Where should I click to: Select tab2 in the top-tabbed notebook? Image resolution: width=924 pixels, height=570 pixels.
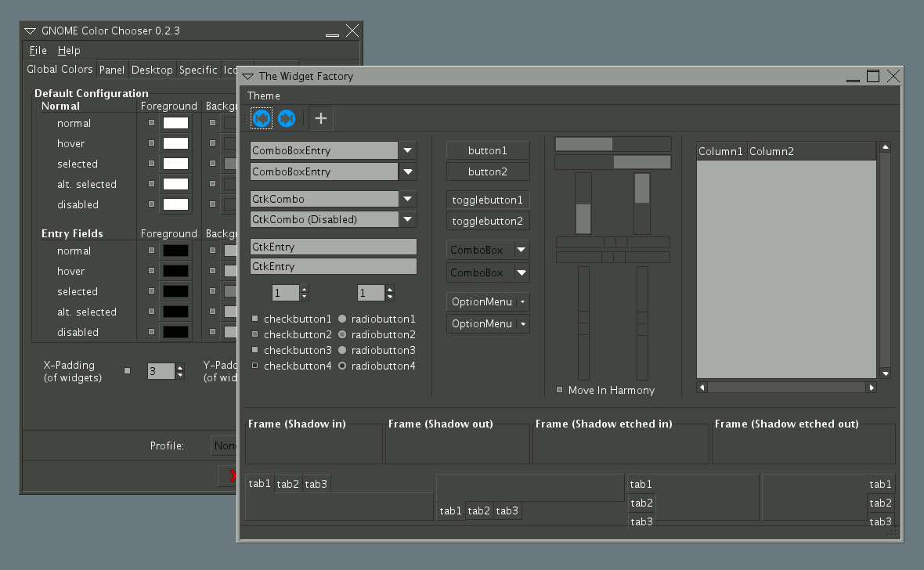point(287,484)
